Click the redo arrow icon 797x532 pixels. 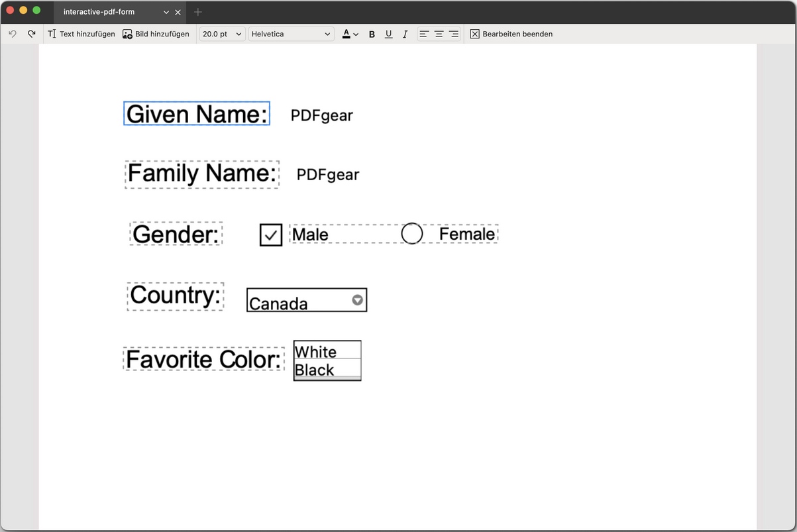31,34
